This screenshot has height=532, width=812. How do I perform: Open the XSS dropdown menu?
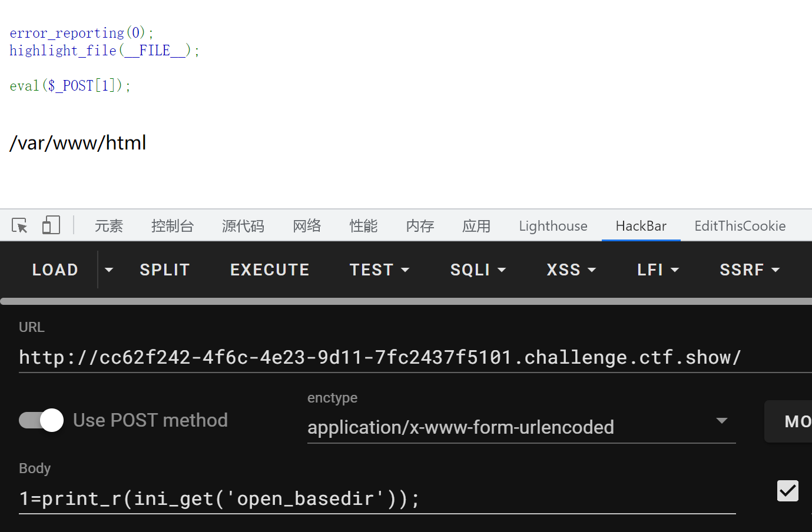tap(571, 270)
